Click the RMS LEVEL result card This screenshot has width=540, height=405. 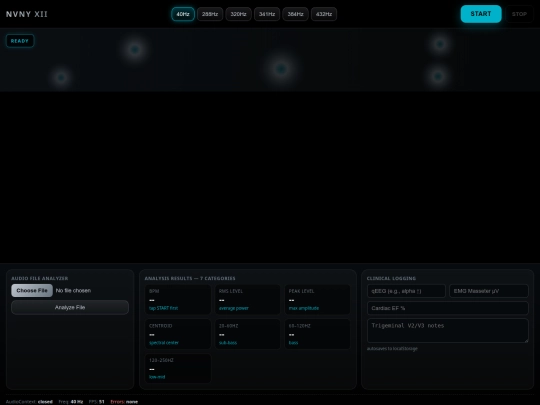pos(248,299)
